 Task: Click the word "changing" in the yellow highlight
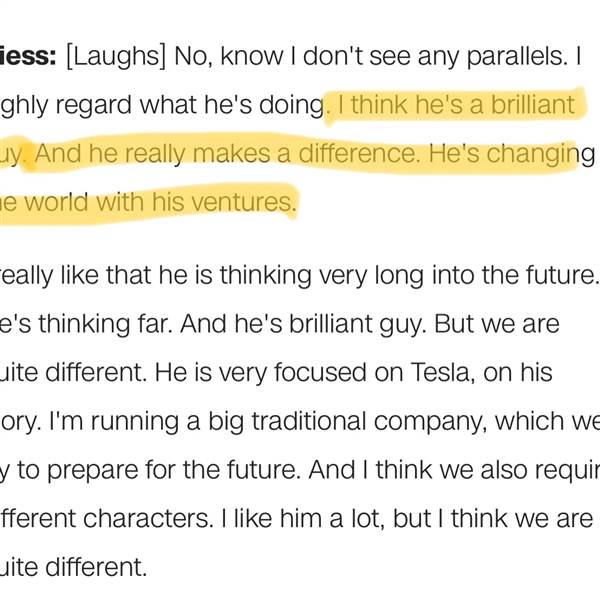tap(540, 155)
